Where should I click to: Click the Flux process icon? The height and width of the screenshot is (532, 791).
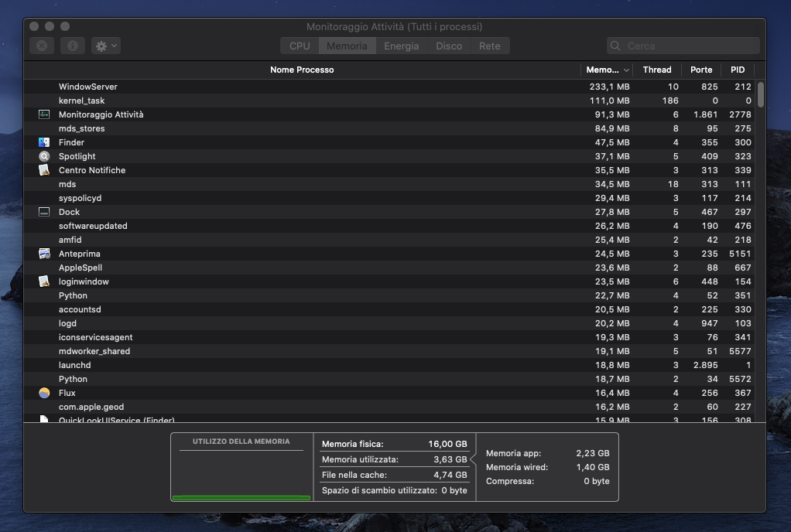[x=44, y=393]
